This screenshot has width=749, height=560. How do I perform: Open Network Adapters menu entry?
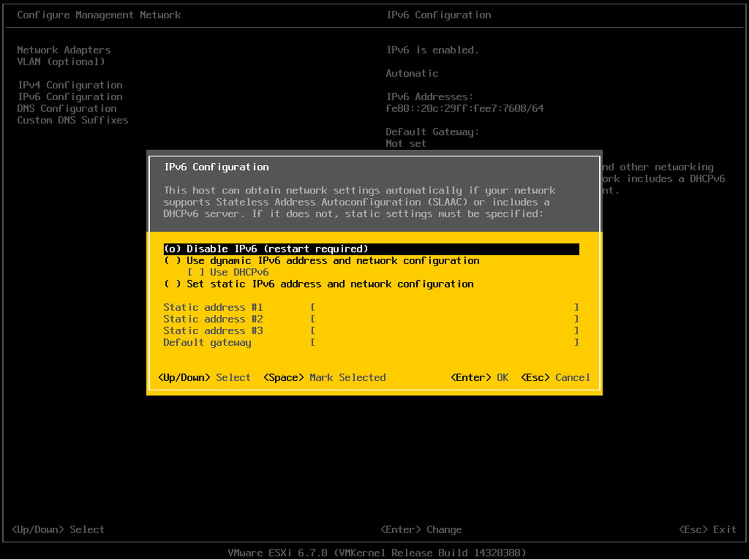(x=64, y=50)
